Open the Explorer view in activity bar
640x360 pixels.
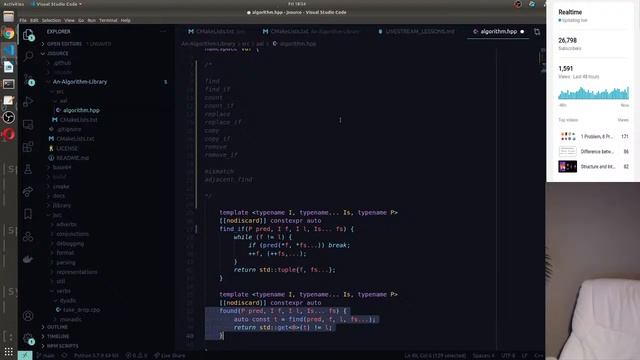(28, 35)
